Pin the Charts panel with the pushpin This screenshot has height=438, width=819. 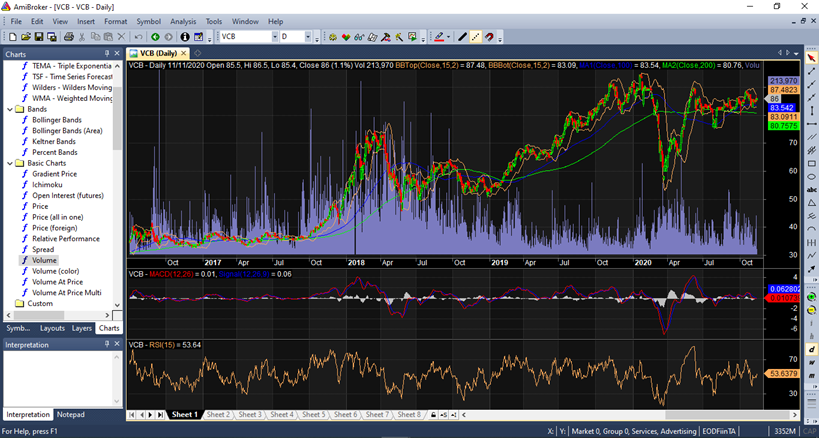tap(106, 53)
